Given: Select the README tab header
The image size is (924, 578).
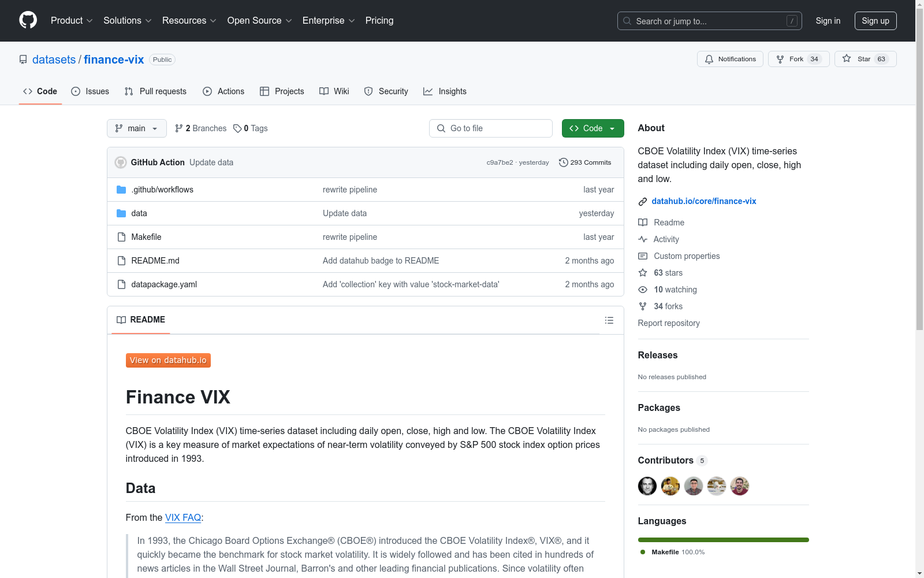Looking at the screenshot, I should pyautogui.click(x=141, y=320).
